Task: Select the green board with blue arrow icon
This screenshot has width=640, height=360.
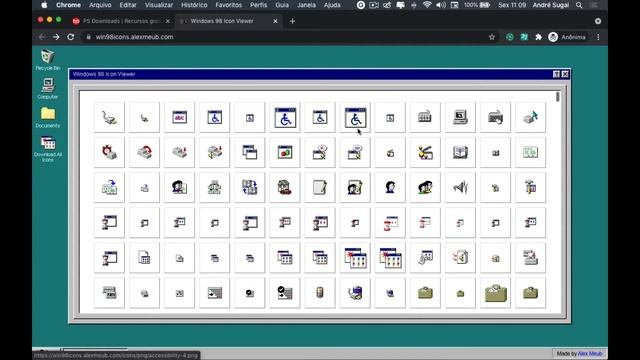Action: [x=109, y=188]
